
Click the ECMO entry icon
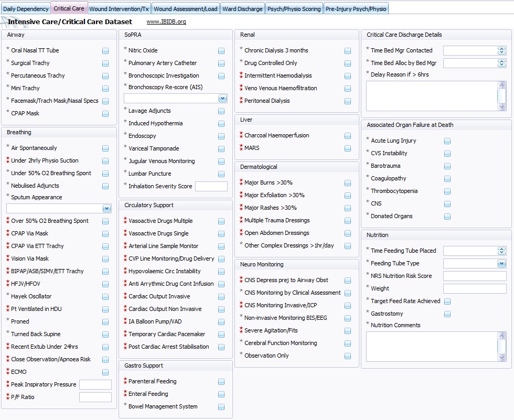click(x=105, y=372)
